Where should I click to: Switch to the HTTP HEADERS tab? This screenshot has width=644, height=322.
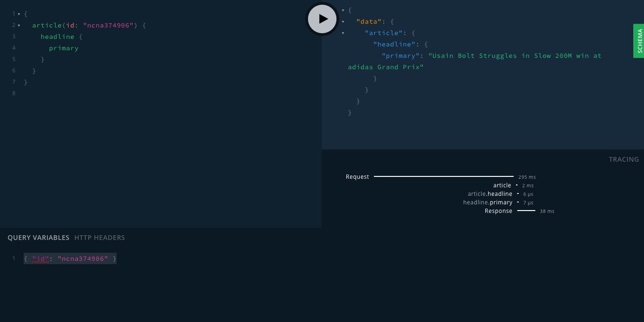tap(100, 237)
